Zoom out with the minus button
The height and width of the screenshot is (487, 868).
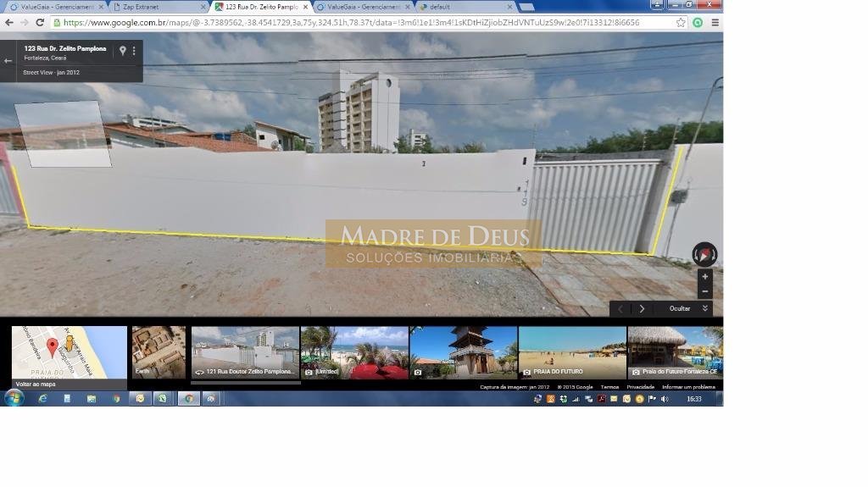coord(704,291)
